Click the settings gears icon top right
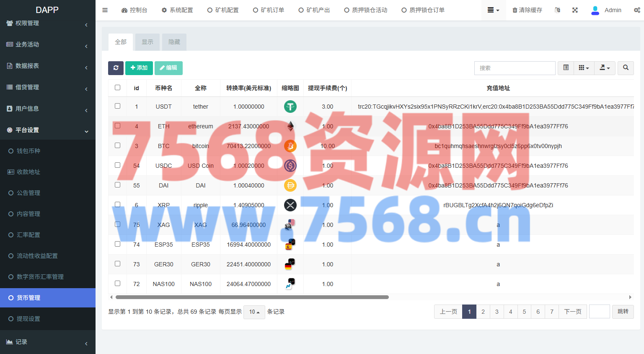644x354 pixels. coord(637,10)
